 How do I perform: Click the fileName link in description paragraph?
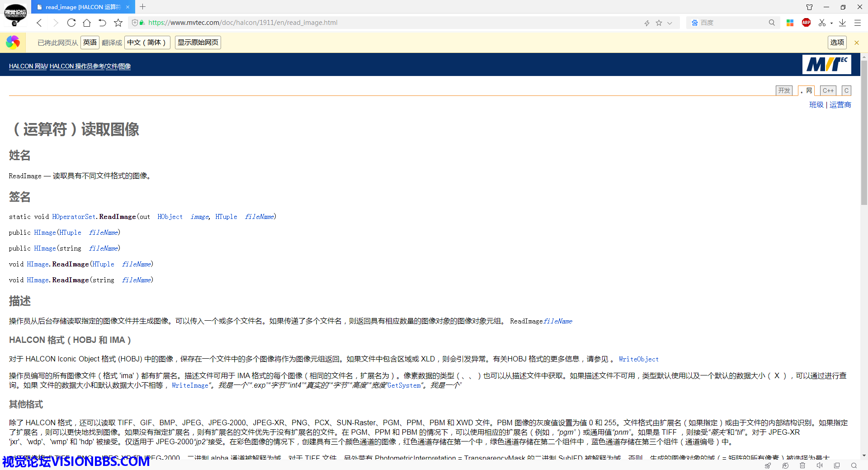[x=558, y=321]
